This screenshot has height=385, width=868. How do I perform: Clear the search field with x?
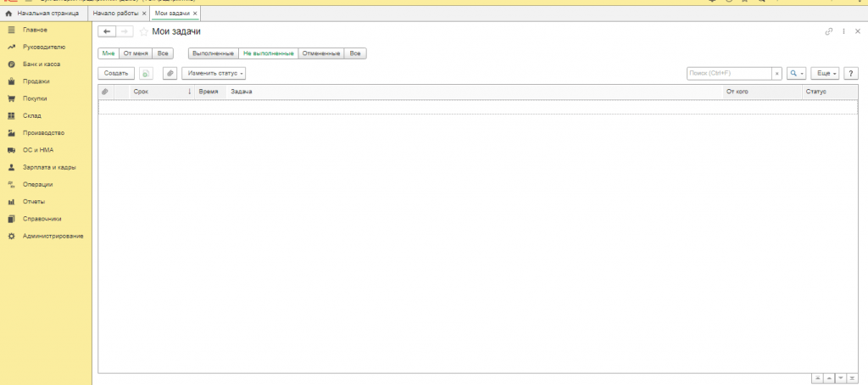point(777,73)
